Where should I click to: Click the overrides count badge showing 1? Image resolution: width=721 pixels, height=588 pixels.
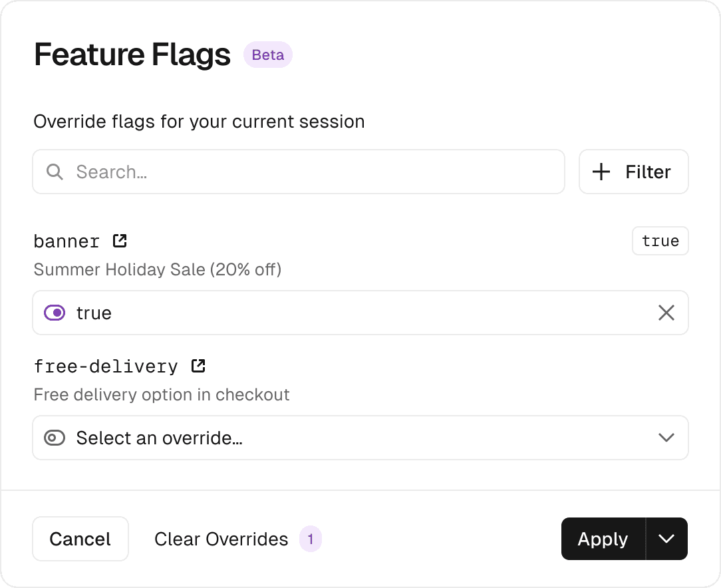click(x=311, y=539)
